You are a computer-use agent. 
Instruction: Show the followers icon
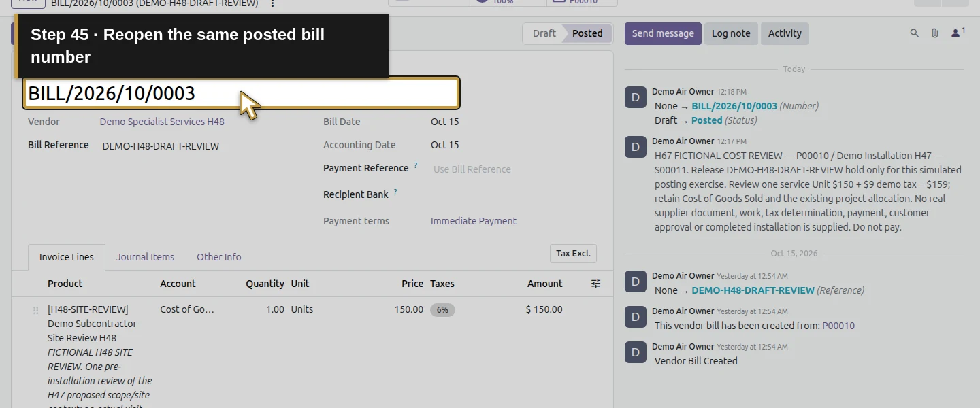click(958, 33)
